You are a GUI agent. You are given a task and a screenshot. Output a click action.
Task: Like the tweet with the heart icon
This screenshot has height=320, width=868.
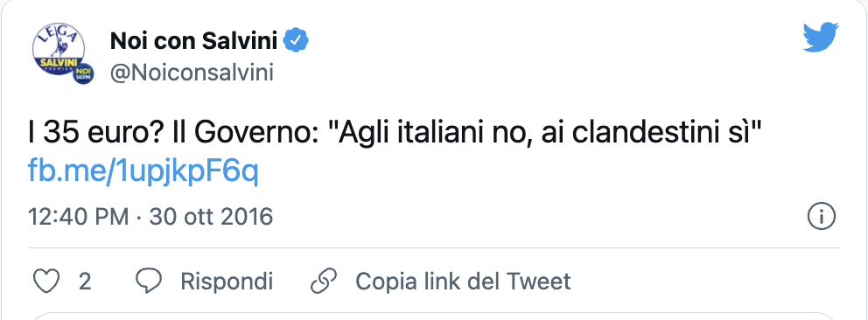(x=46, y=282)
